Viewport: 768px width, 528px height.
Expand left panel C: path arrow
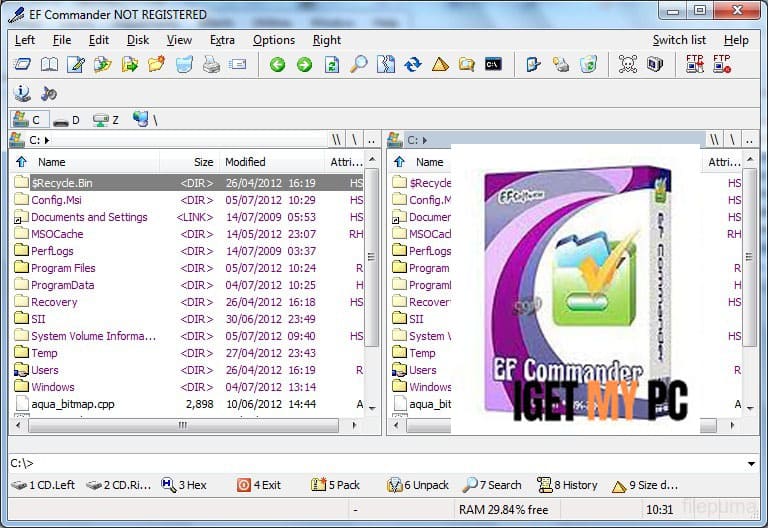coord(47,140)
